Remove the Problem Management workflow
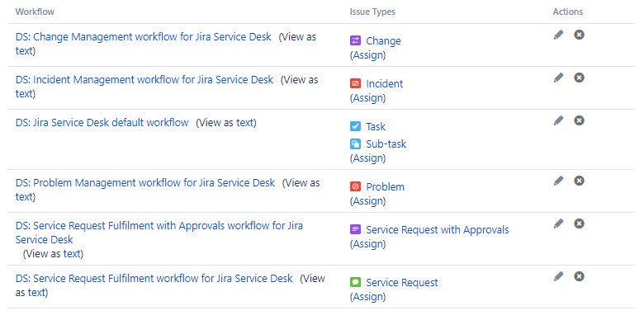This screenshot has height=320, width=644. pos(579,181)
